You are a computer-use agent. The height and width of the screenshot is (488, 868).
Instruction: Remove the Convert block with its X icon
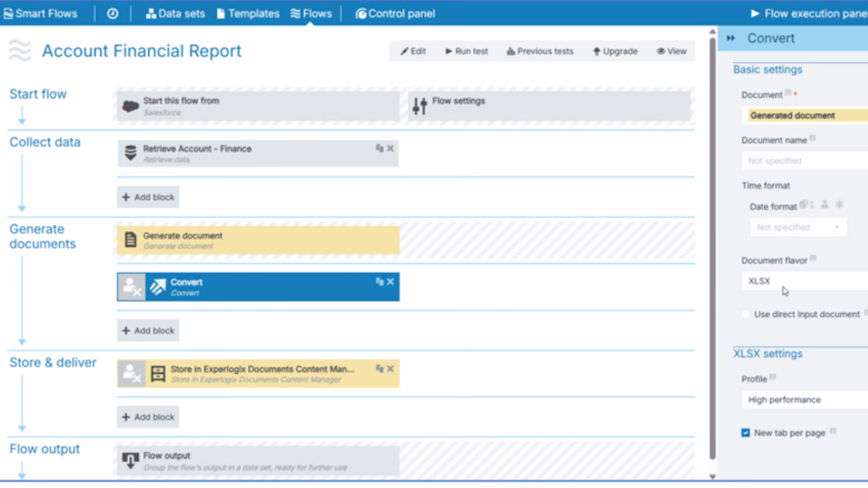tap(391, 282)
